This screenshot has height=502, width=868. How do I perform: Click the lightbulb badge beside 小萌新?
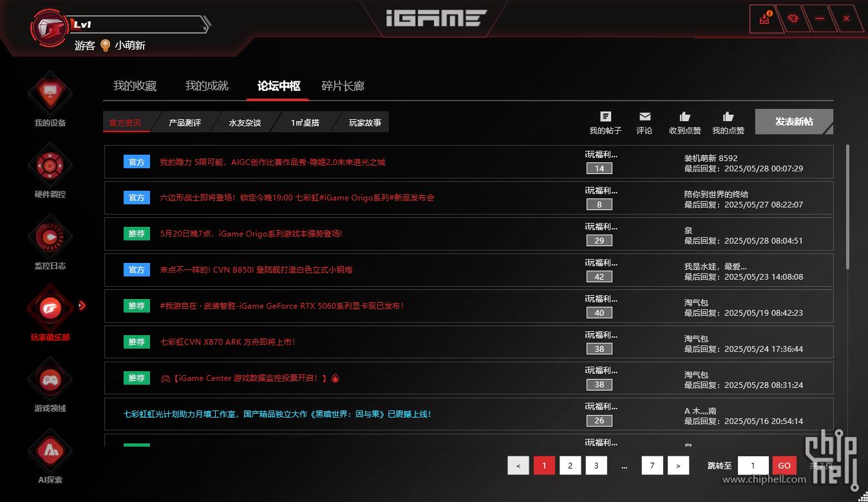(x=106, y=46)
